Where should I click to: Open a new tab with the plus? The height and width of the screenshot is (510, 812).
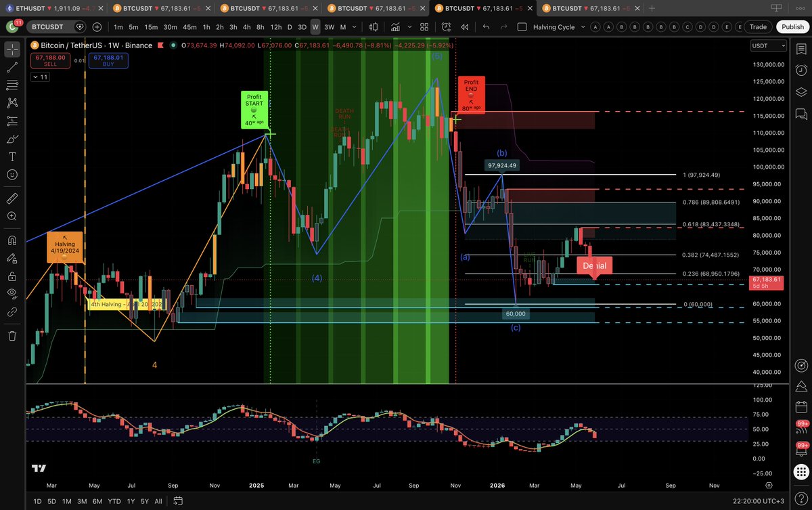point(652,8)
